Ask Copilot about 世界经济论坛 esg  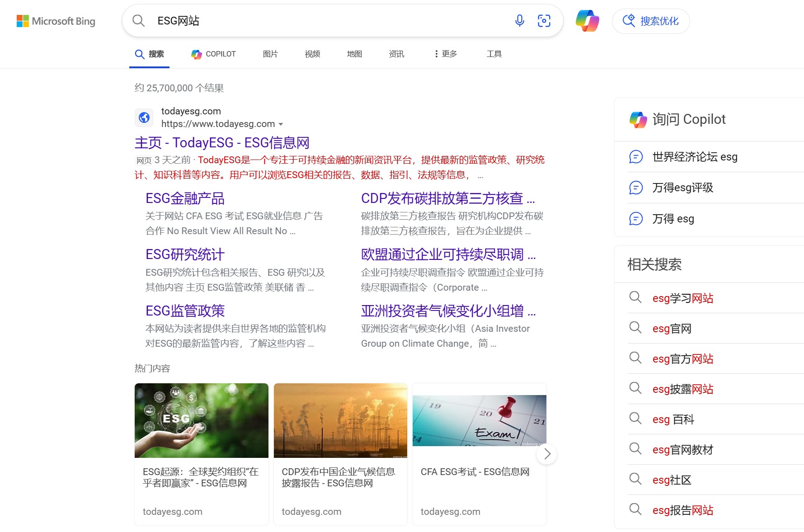[x=695, y=157]
